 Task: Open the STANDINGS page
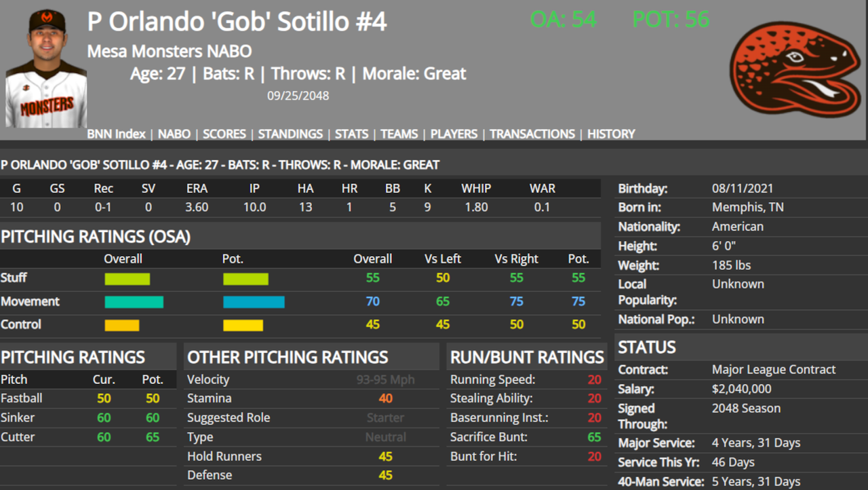(290, 134)
